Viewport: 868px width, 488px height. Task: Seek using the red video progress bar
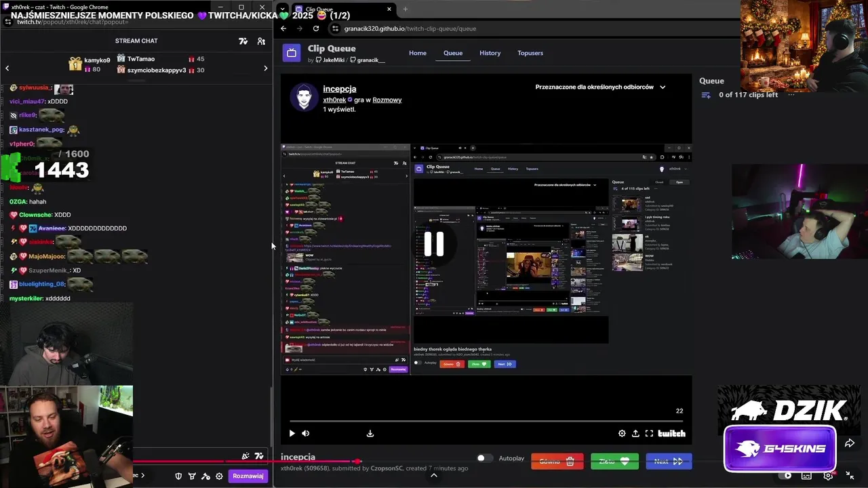434,462
